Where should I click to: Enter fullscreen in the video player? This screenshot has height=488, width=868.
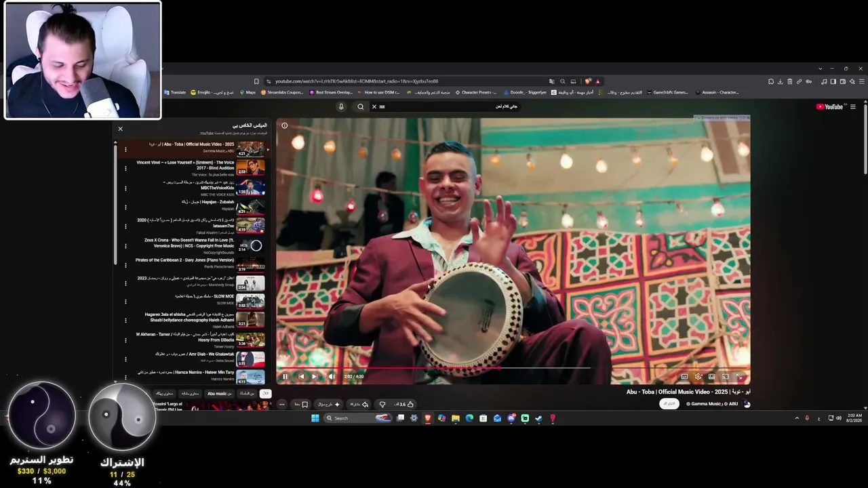click(x=739, y=376)
